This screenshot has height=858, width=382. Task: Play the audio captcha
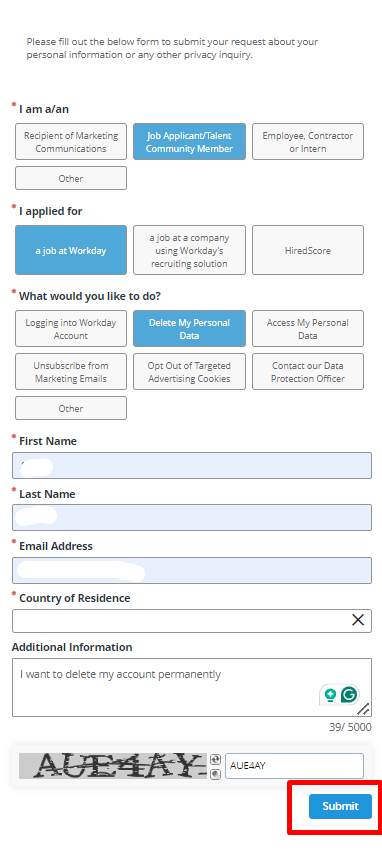[x=215, y=774]
